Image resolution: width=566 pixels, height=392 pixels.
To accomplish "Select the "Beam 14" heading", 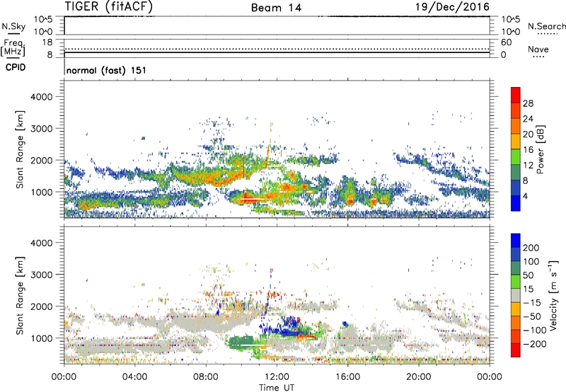I will pos(276,8).
